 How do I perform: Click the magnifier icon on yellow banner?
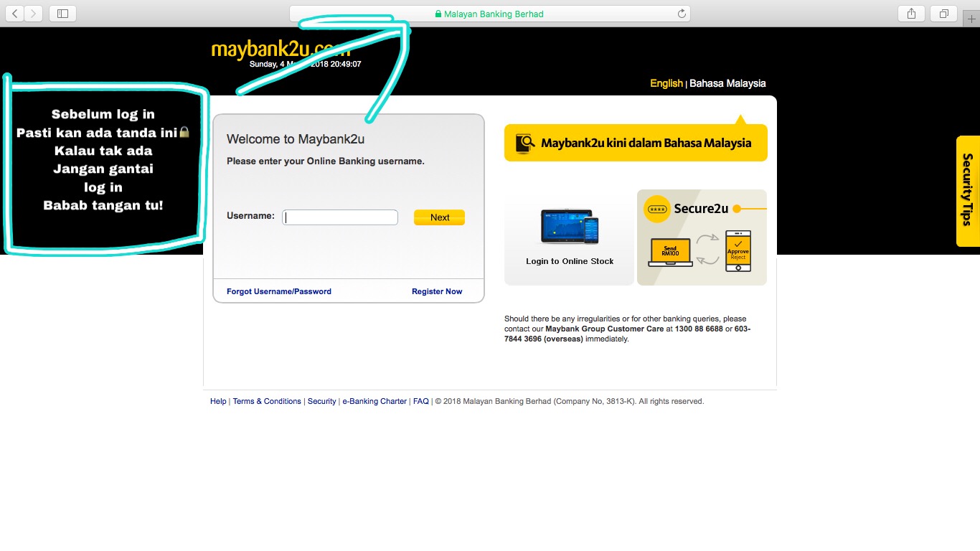point(525,143)
